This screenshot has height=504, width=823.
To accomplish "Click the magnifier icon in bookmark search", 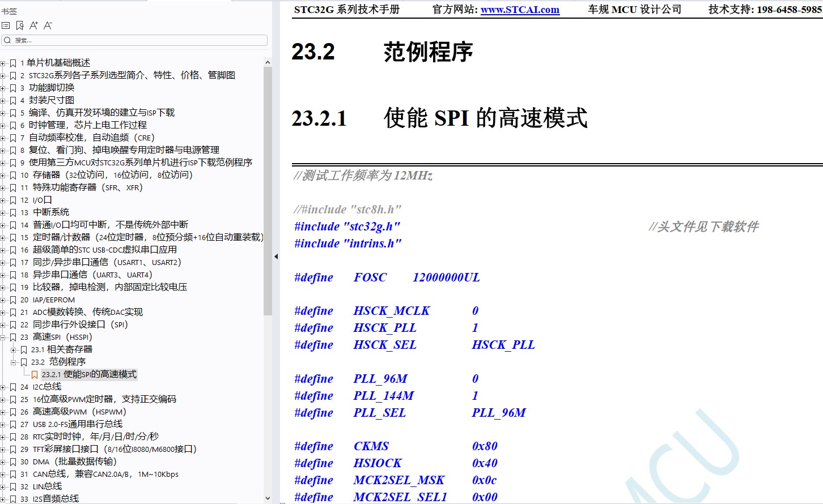I will (7, 40).
